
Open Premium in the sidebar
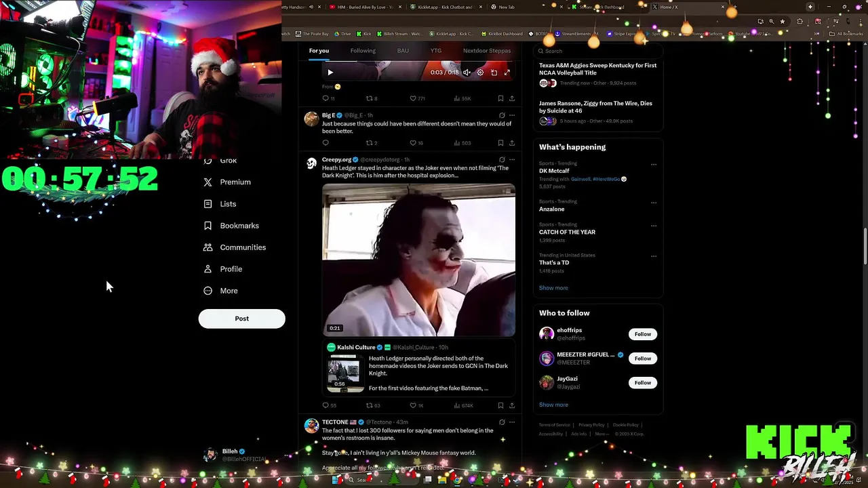227,182
